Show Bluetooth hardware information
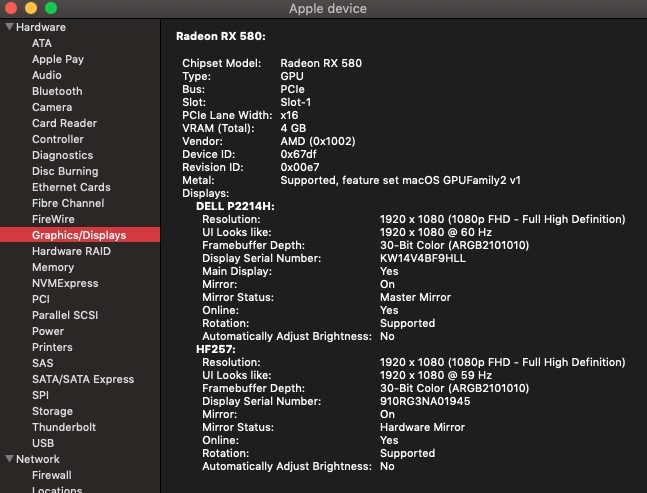Screen dimensions: 647x493 pyautogui.click(x=57, y=91)
